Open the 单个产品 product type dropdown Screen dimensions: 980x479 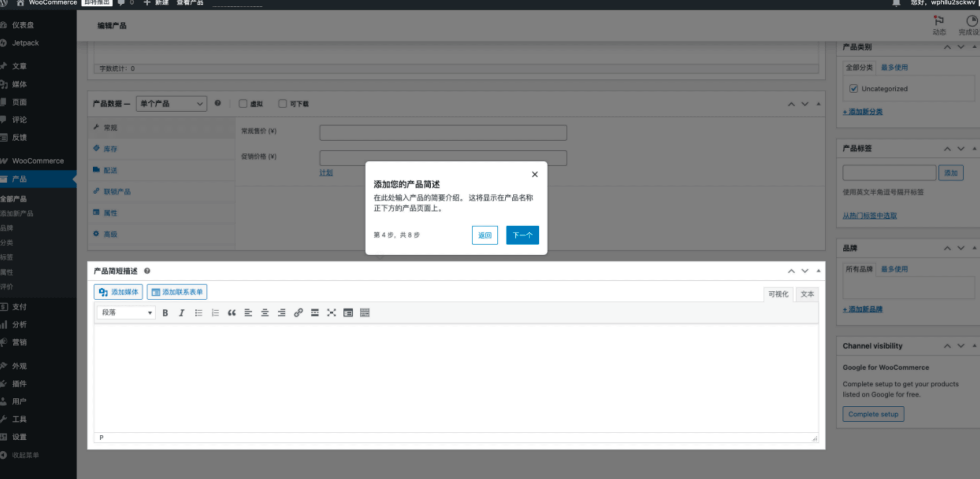pyautogui.click(x=171, y=104)
